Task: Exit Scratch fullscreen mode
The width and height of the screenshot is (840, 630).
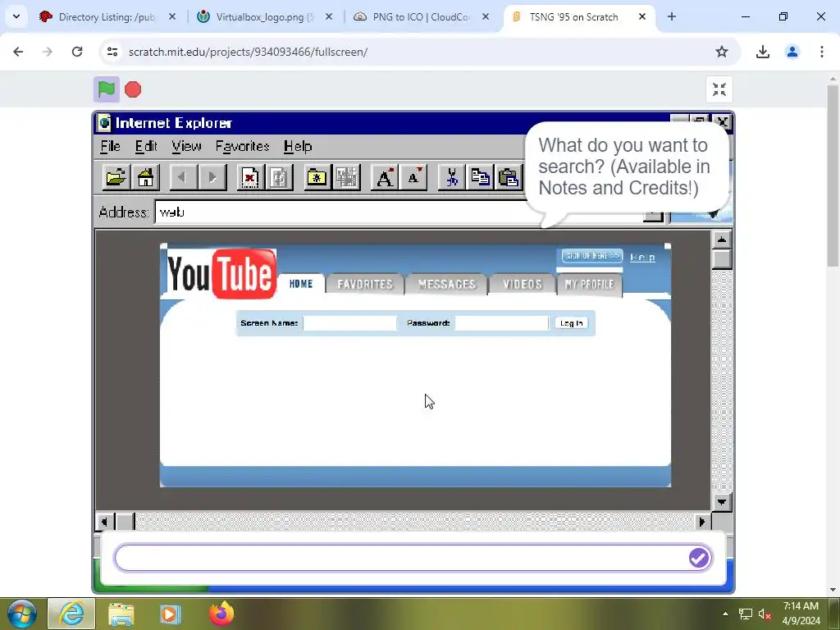Action: 719,89
